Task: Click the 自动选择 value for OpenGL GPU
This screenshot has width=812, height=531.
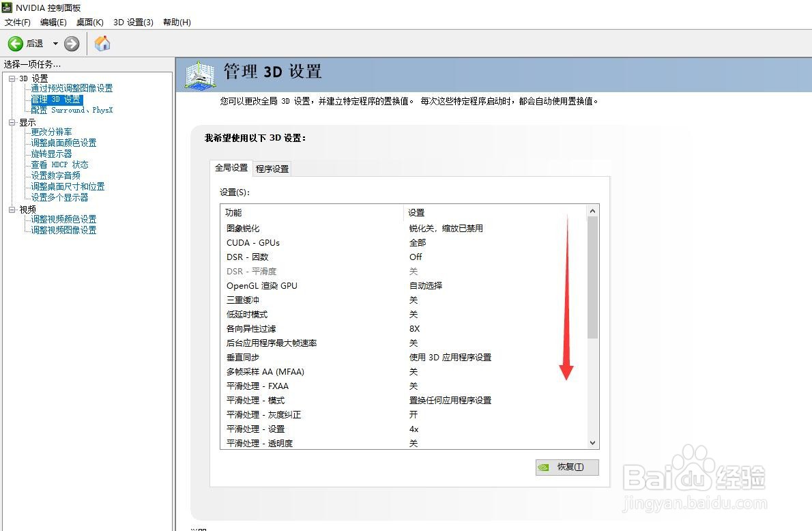Action: 426,285
